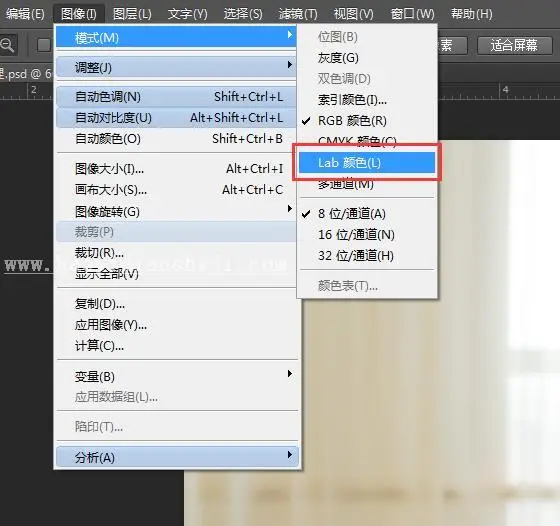
Task: Open the 画布大小(S)... dialog
Action: point(176,190)
